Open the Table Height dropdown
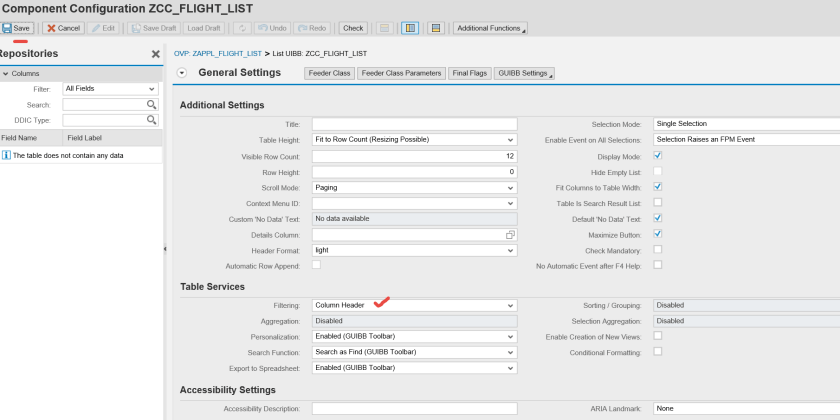 [x=510, y=140]
